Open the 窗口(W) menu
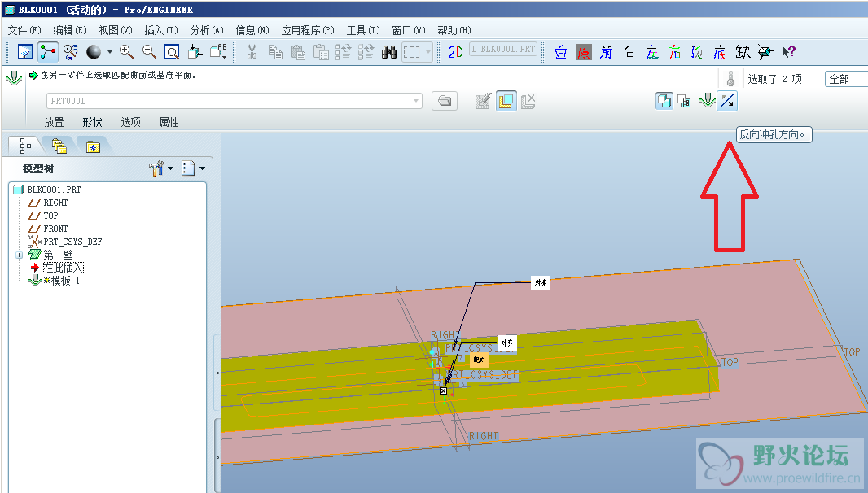The width and height of the screenshot is (868, 493). (x=409, y=30)
